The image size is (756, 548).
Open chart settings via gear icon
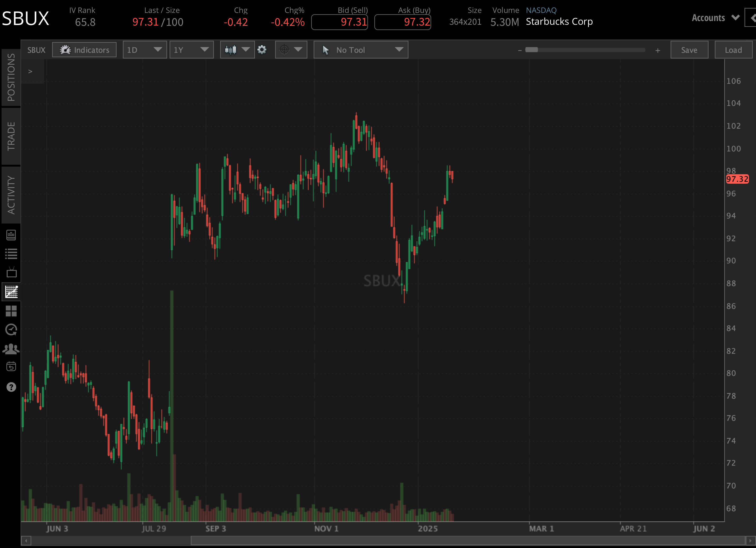pyautogui.click(x=262, y=49)
